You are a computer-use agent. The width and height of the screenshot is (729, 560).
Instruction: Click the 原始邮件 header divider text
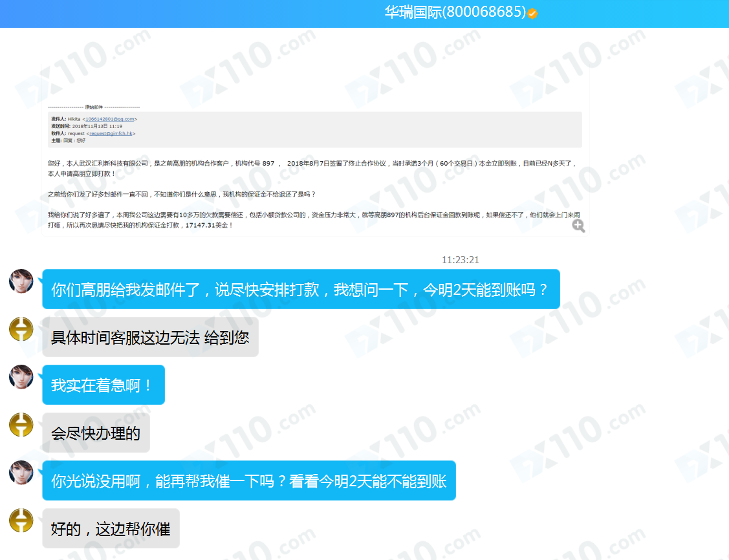[94, 107]
